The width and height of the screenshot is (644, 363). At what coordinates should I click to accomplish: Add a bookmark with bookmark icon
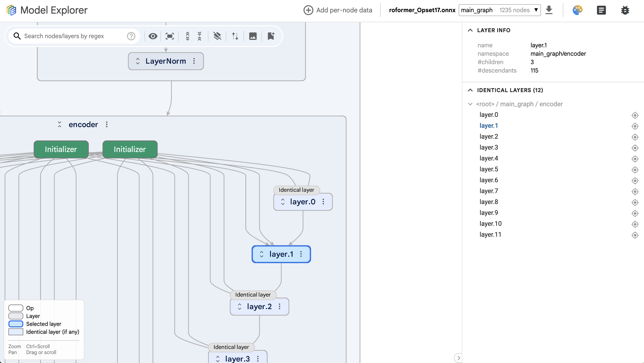pos(271,36)
